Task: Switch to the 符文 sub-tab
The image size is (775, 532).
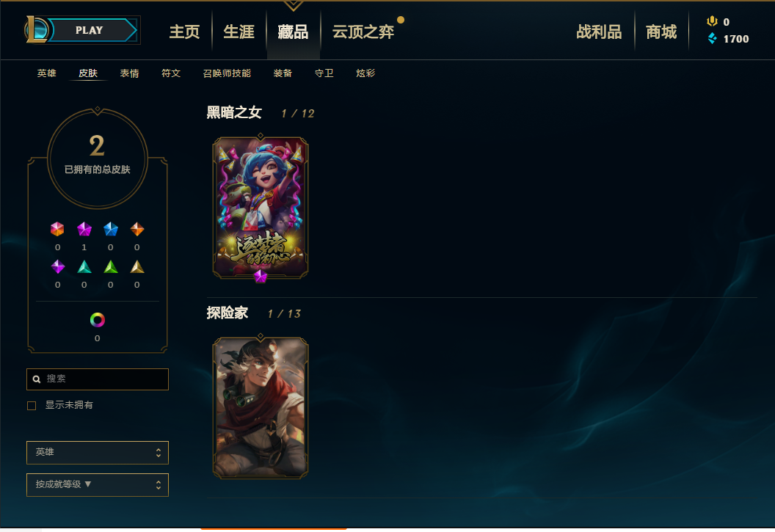Action: click(x=171, y=73)
